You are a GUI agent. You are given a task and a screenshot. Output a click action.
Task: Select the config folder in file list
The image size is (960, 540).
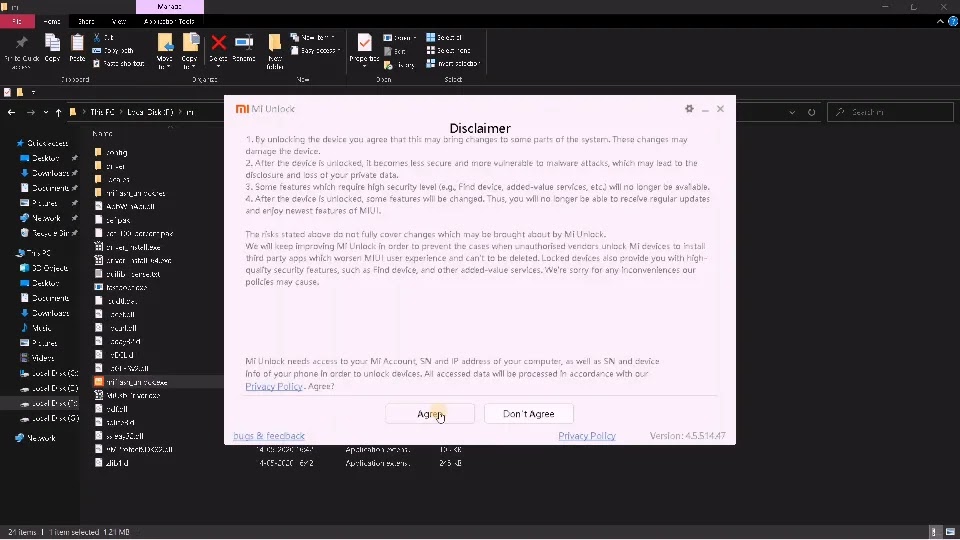coord(111,152)
